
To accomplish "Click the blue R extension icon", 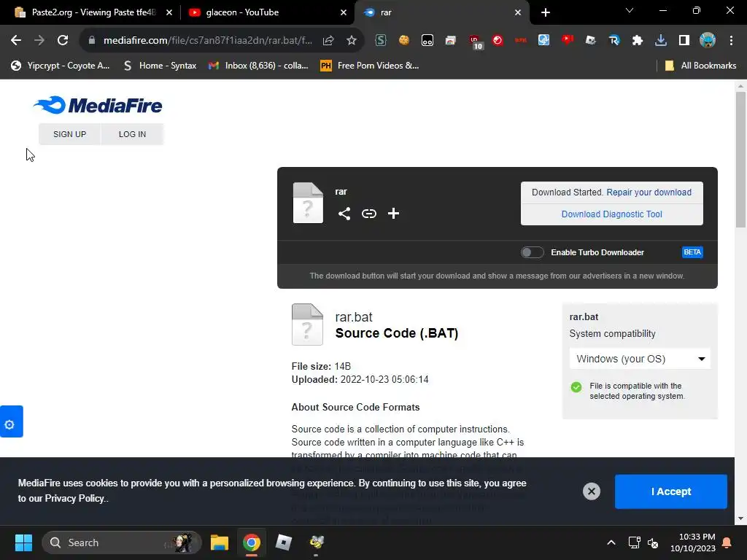I will pyautogui.click(x=614, y=41).
